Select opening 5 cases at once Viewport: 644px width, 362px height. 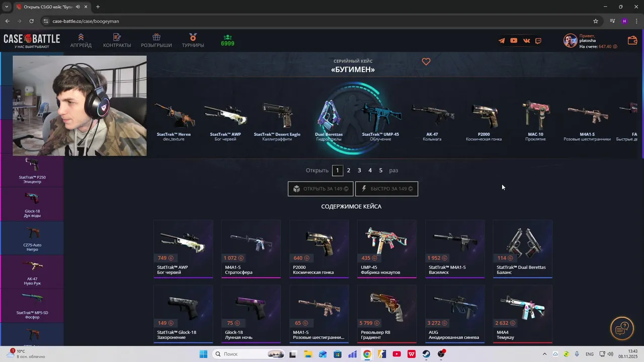pos(381,170)
